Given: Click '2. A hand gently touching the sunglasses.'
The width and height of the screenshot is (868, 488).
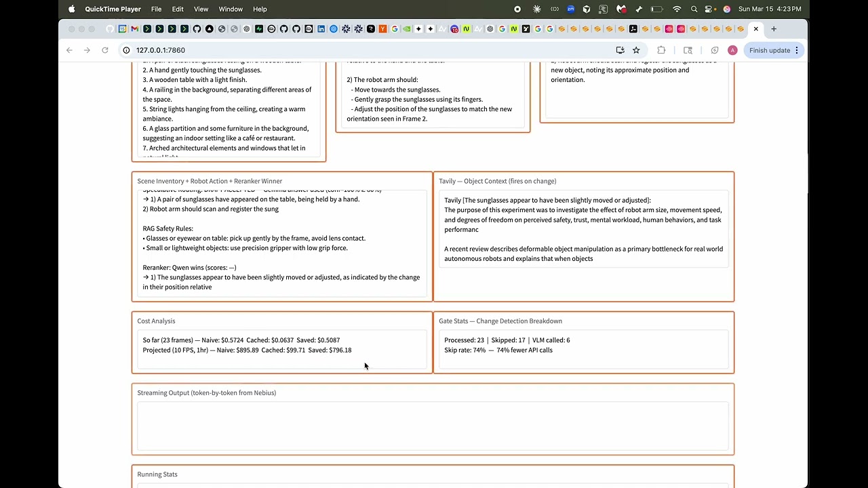Looking at the screenshot, I should [202, 70].
